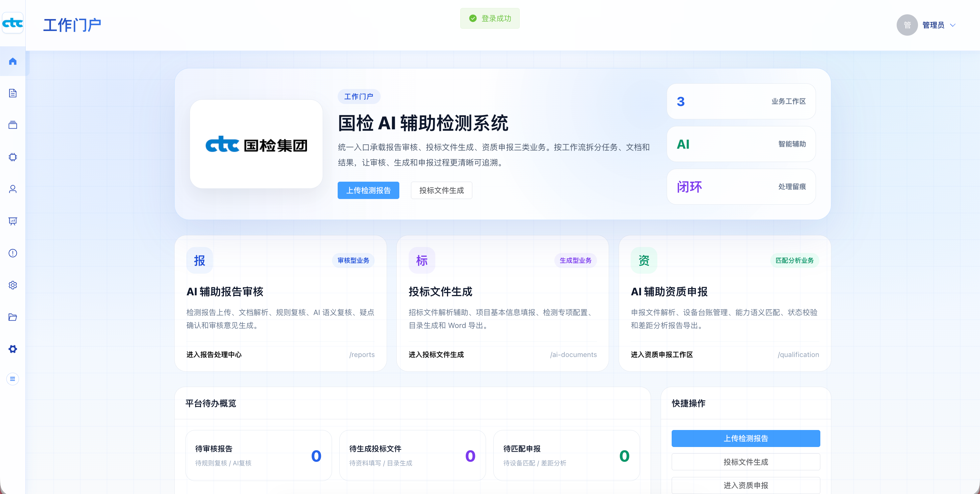This screenshot has width=980, height=494.
Task: Click the 投标文件生成 button in the hero banner
Action: click(x=441, y=190)
